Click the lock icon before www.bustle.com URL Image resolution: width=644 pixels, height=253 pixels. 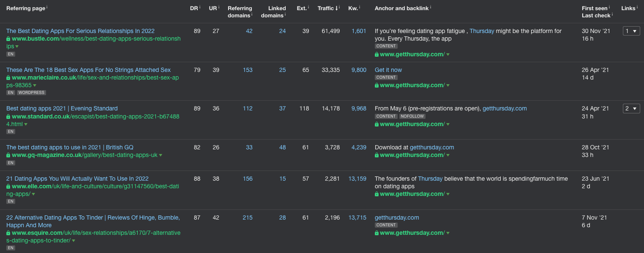pyautogui.click(x=8, y=38)
